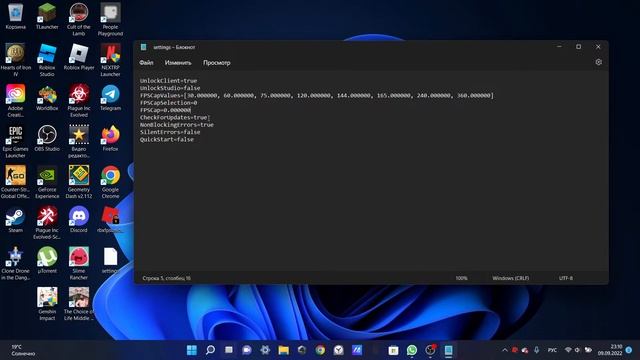Screen dimensions: 640x360
Task: Select Telegram desktop icon
Action: [110, 98]
